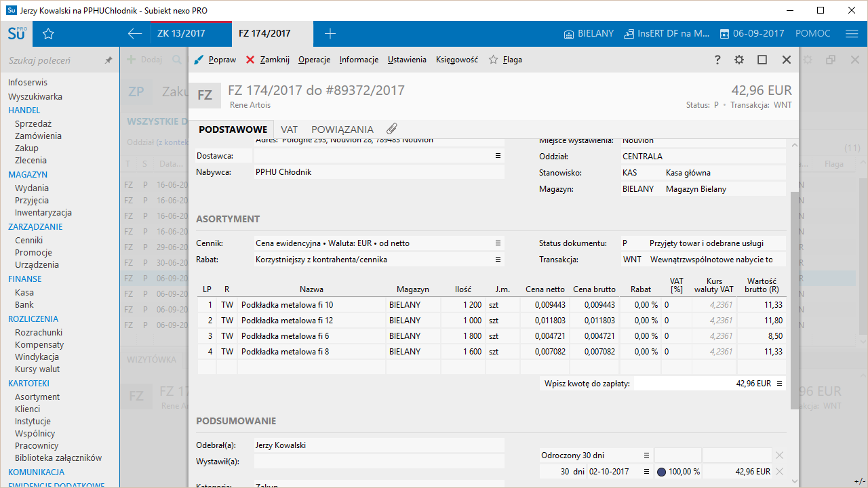Select row Podkładka metalowa fi 6
Viewport: 868px width, 488px height.
click(x=492, y=336)
